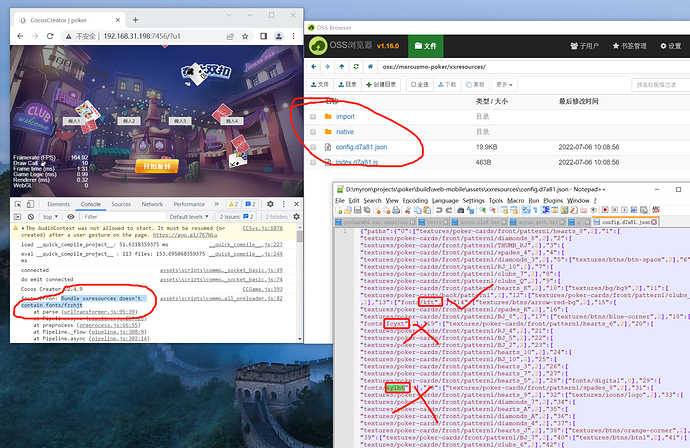Open Performance tab in DevTools
Image resolution: width=690 pixels, height=448 pixels.
pyautogui.click(x=189, y=204)
